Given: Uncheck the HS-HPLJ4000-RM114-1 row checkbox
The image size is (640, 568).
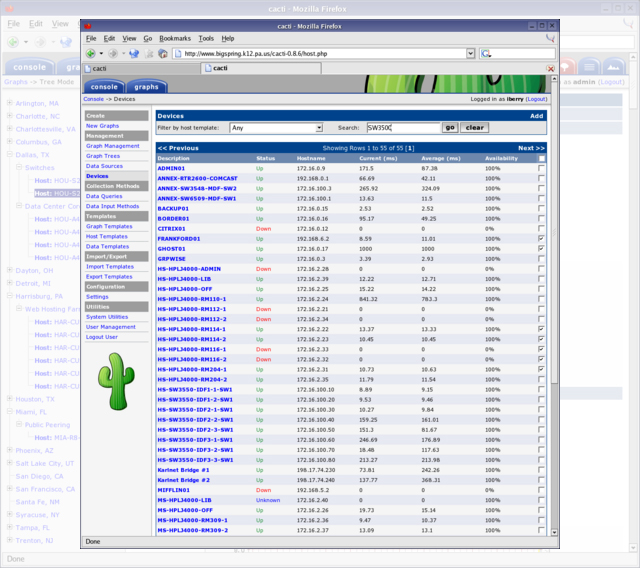Looking at the screenshot, I should coord(541,329).
